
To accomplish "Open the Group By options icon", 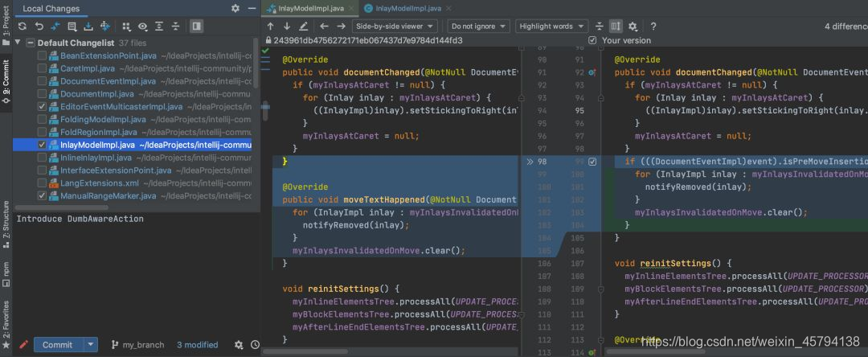I will pyautogui.click(x=126, y=26).
